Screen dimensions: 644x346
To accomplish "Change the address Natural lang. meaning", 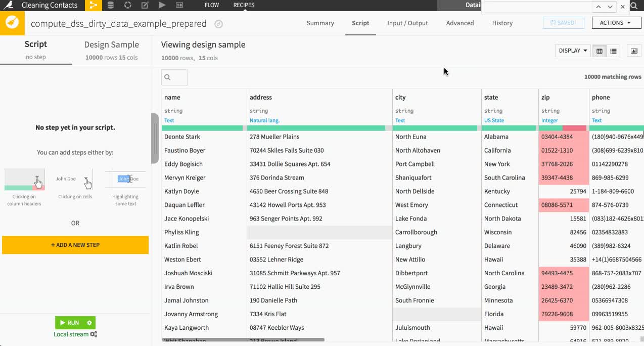I will point(264,120).
